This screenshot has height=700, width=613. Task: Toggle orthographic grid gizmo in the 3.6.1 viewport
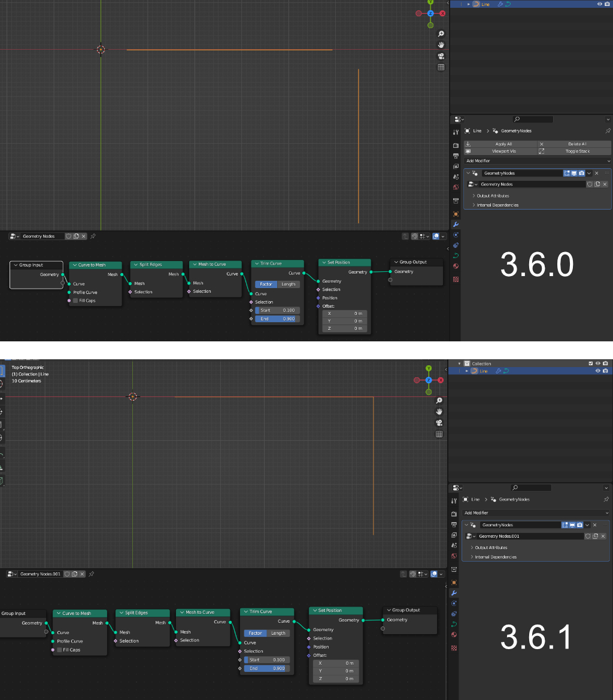pos(439,434)
